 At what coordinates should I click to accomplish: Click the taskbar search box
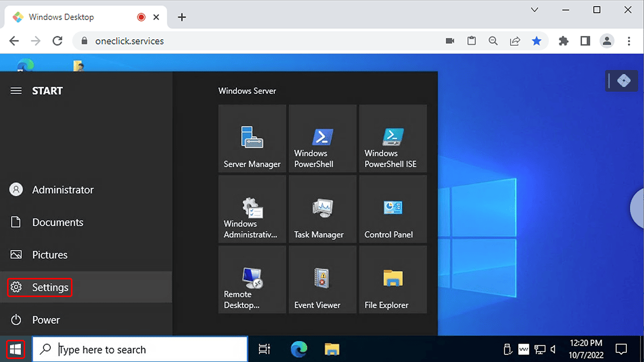[146, 349]
